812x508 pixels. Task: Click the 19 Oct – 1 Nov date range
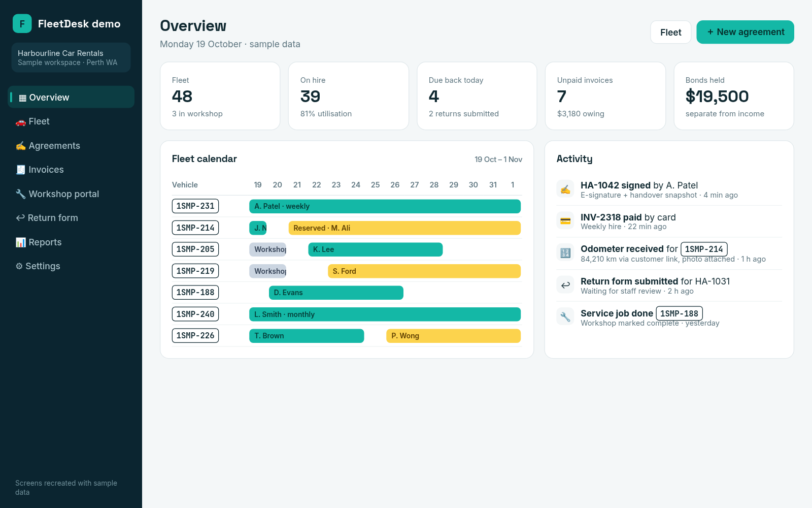coord(498,160)
